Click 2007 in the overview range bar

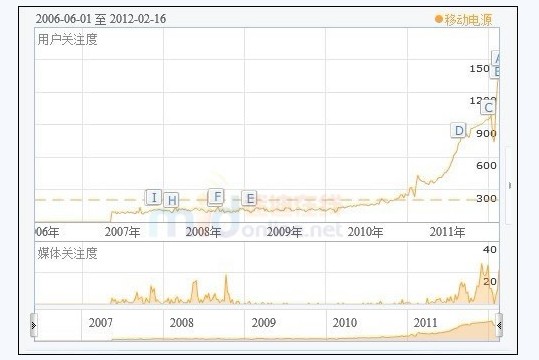coord(100,323)
